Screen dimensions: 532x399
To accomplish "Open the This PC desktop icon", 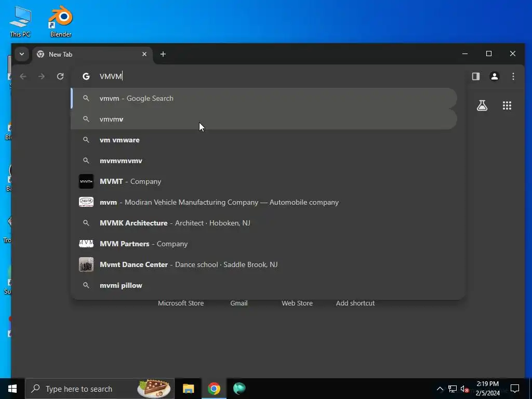I will pos(20,22).
